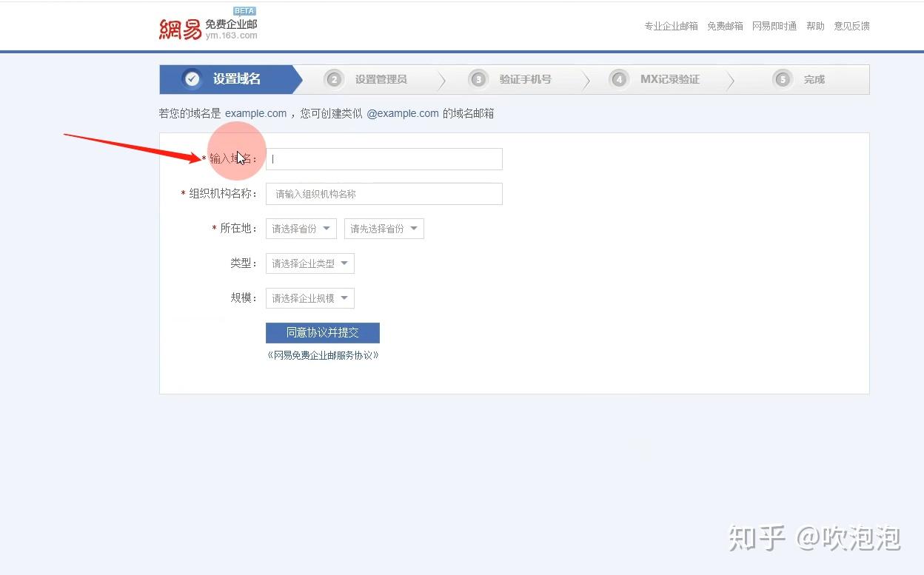Click the 类型 field label

244,263
